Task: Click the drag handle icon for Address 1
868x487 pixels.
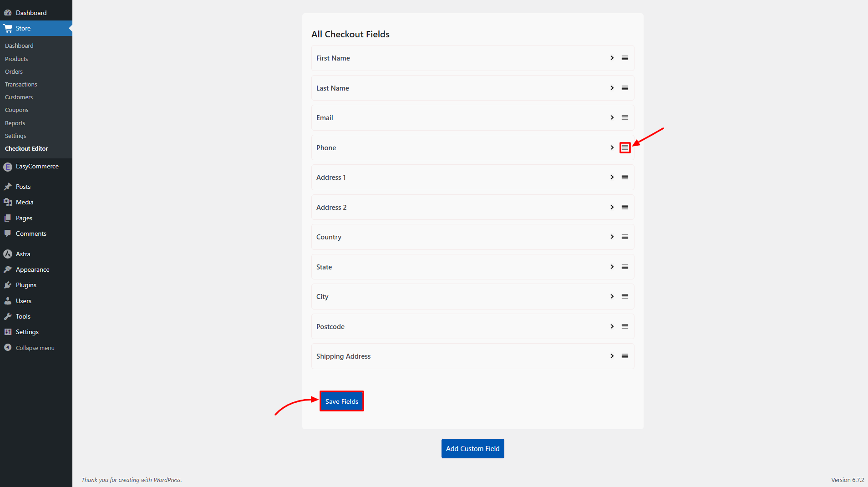Action: [x=625, y=177]
